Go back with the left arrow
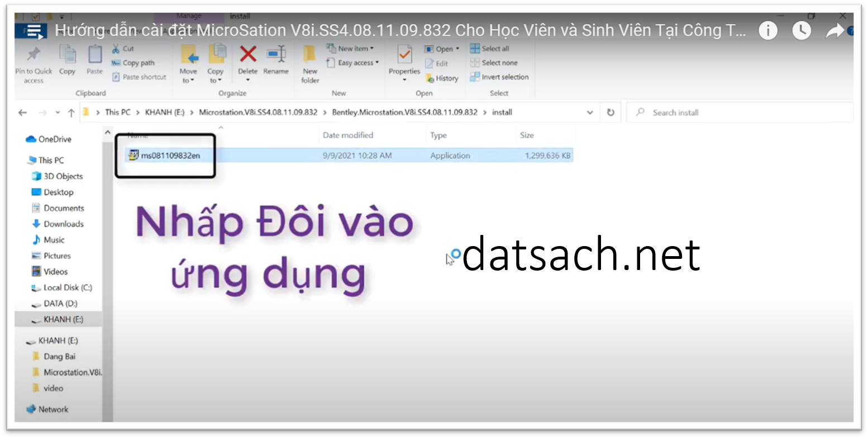The width and height of the screenshot is (868, 438). (x=22, y=113)
